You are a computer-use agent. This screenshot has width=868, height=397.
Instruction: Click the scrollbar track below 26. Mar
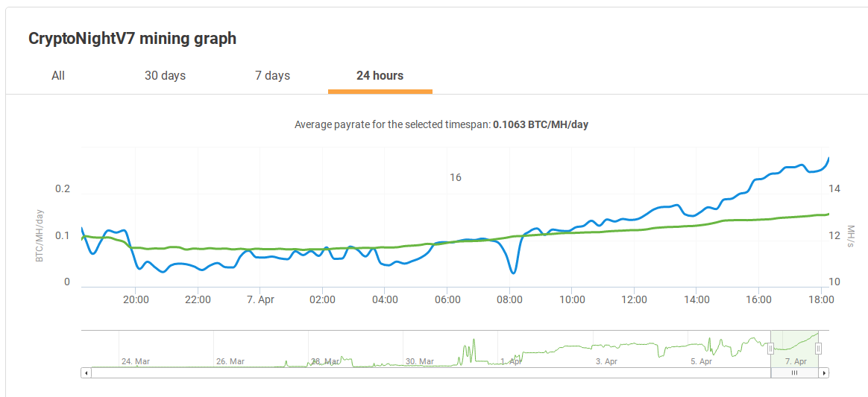click(230, 372)
